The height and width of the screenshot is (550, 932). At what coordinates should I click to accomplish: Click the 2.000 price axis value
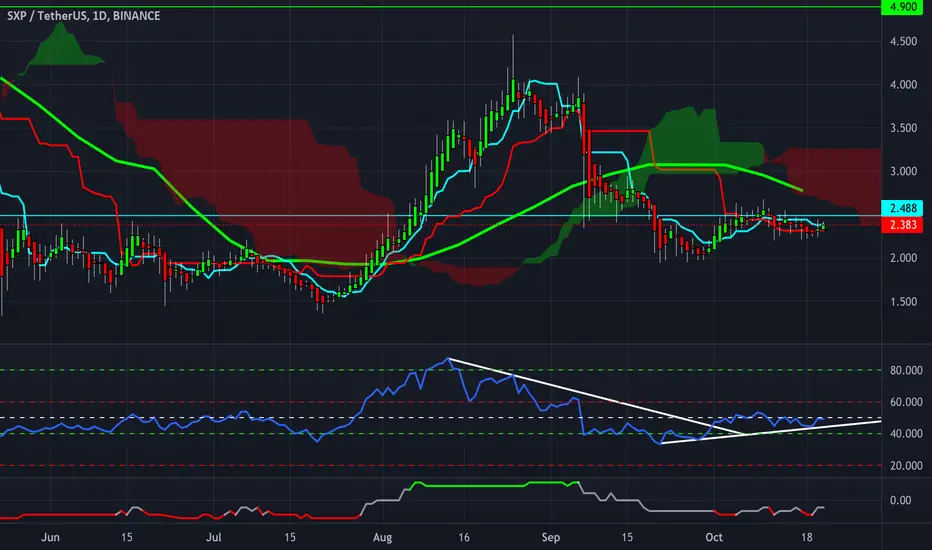coord(903,259)
